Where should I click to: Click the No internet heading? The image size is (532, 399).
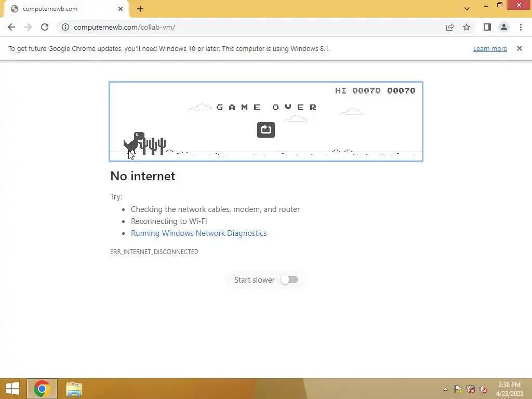(143, 176)
